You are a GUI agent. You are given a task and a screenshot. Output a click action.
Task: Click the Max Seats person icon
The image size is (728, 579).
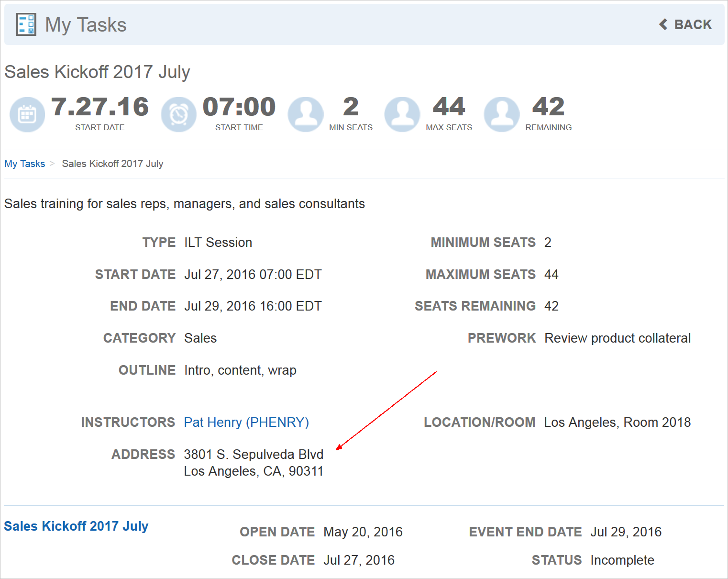coord(402,114)
